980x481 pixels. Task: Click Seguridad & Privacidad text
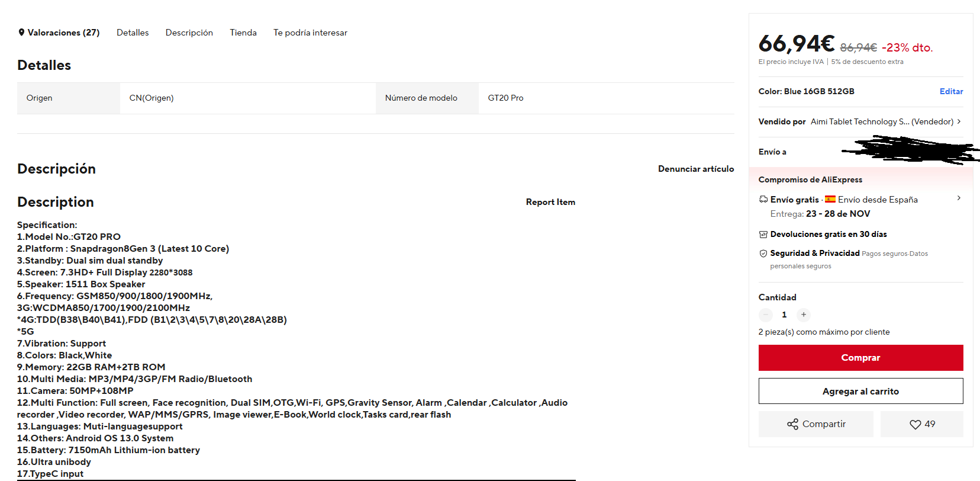(x=815, y=253)
